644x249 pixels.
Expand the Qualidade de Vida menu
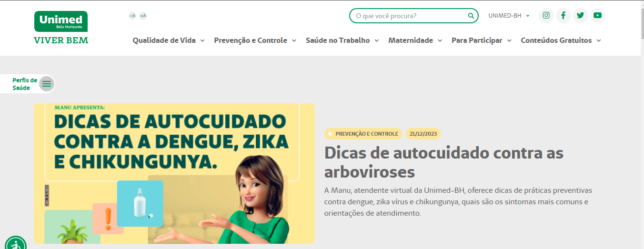(169, 40)
